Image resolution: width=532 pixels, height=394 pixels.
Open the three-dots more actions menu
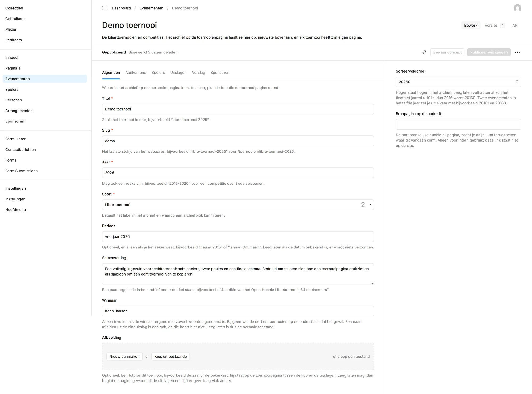pyautogui.click(x=517, y=52)
